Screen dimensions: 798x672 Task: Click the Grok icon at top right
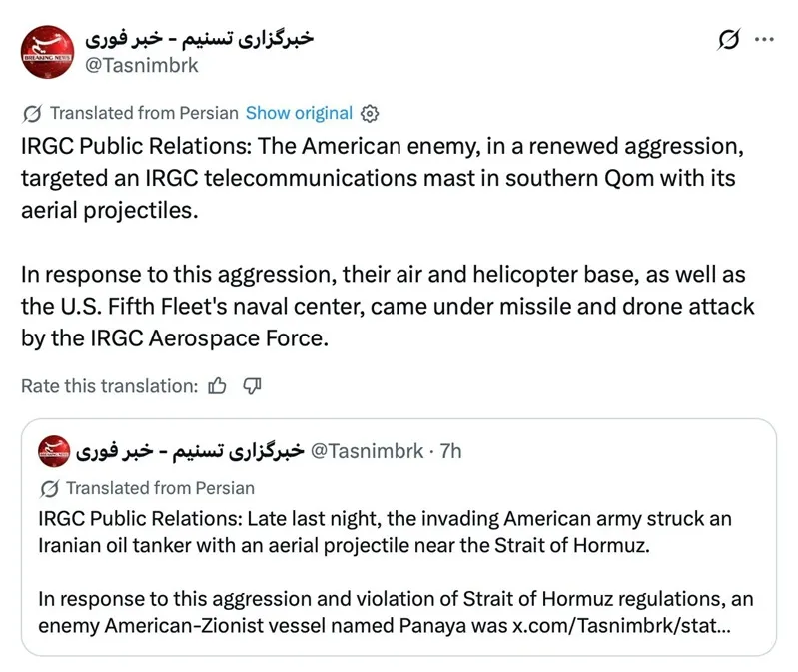point(728,39)
